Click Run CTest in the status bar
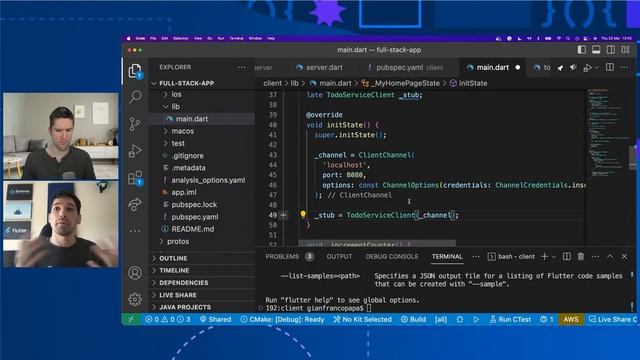The width and height of the screenshot is (640, 360). click(510, 320)
